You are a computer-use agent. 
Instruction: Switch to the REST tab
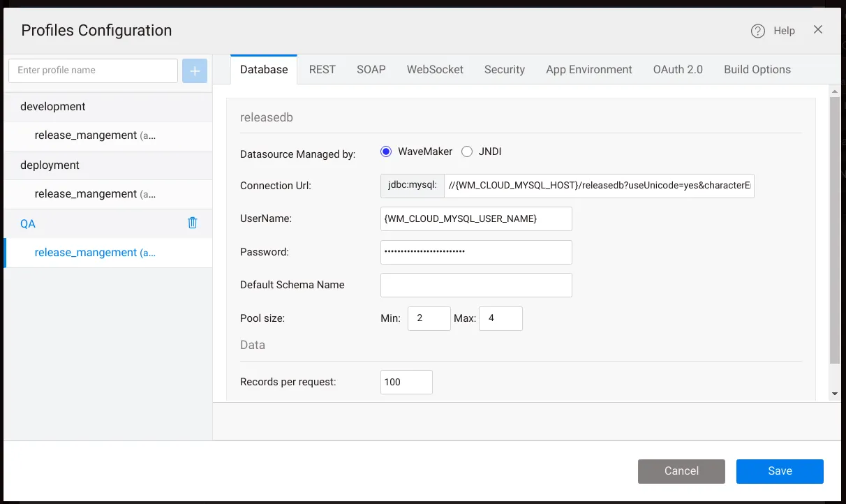tap(322, 69)
